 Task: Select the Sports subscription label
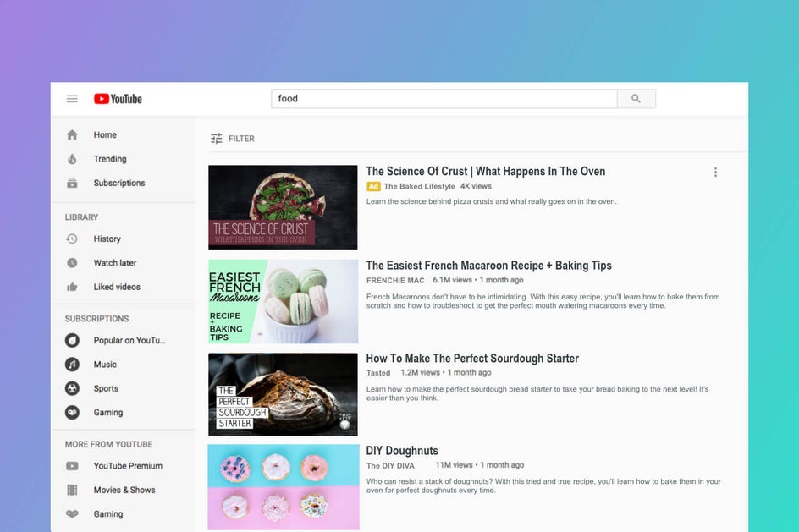coord(106,388)
